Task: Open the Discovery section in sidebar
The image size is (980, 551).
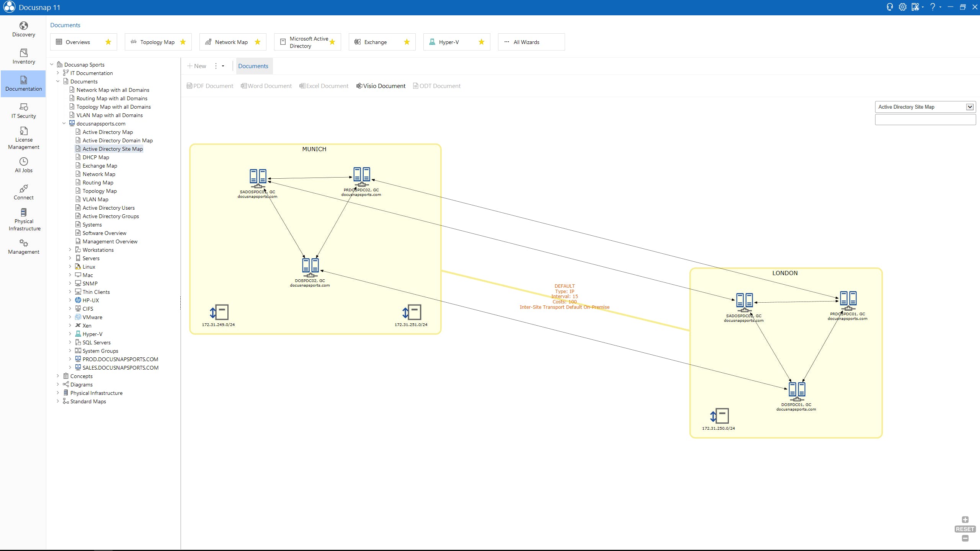Action: pos(23,29)
